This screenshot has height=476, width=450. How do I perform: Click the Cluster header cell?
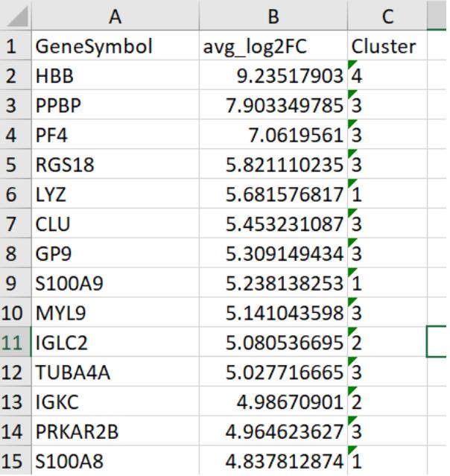tap(386, 45)
